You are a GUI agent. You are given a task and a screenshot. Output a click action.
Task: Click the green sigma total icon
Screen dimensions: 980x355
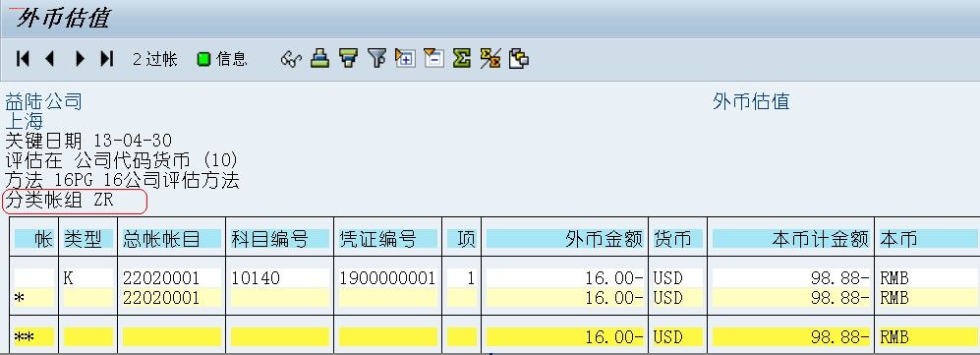[461, 59]
